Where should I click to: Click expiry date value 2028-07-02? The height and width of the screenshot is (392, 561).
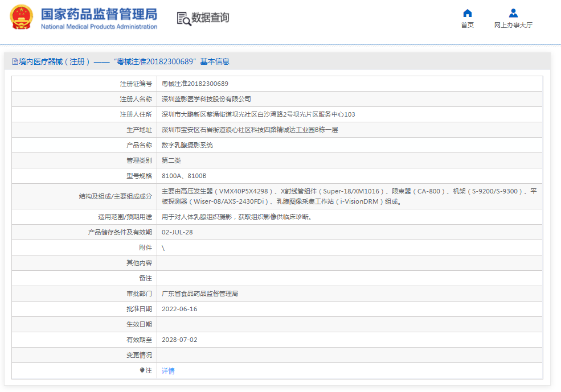tap(179, 340)
